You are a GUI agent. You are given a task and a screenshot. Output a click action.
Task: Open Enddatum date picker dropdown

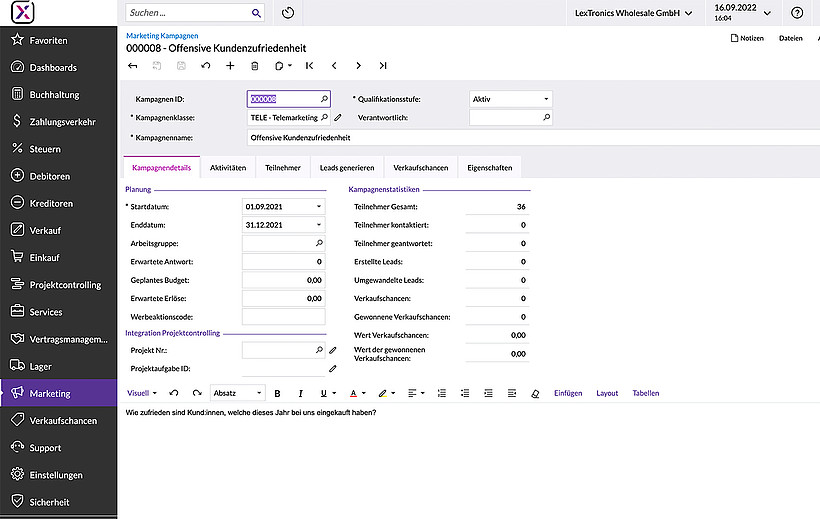(318, 225)
